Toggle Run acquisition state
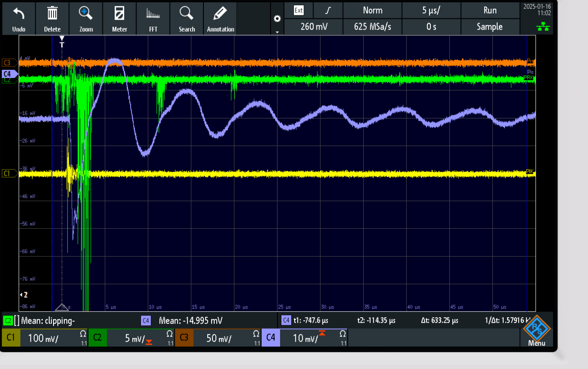Screen dimensions: 588x369 tap(490, 10)
